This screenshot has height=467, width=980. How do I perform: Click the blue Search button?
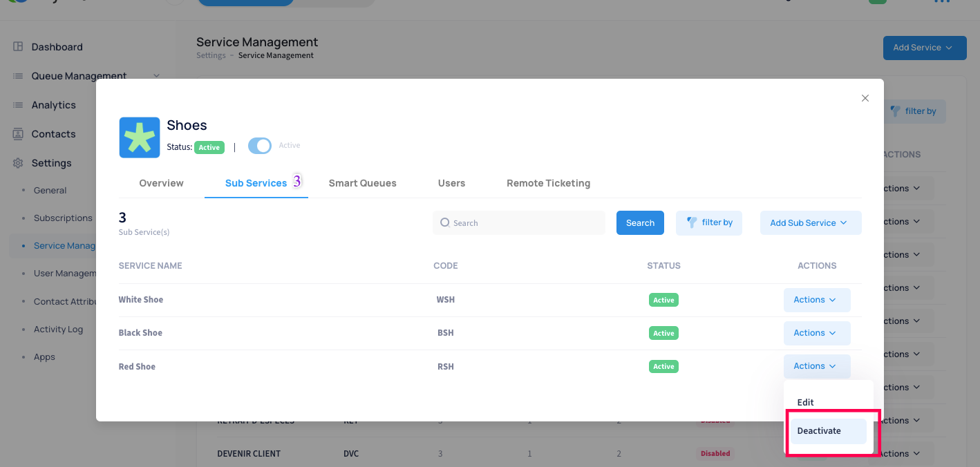click(x=640, y=223)
